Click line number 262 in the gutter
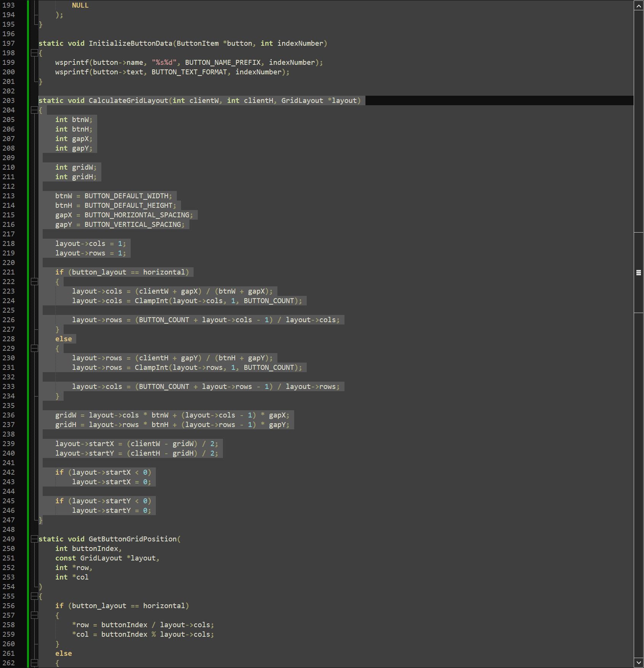Viewport: 644px width, 668px height. [x=8, y=663]
